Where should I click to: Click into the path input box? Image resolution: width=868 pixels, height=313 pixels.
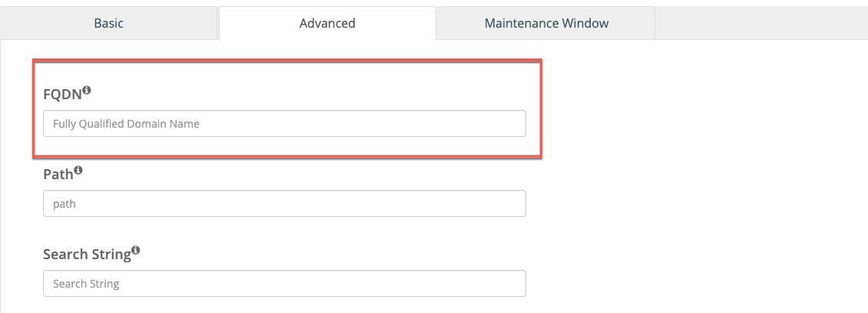point(284,203)
